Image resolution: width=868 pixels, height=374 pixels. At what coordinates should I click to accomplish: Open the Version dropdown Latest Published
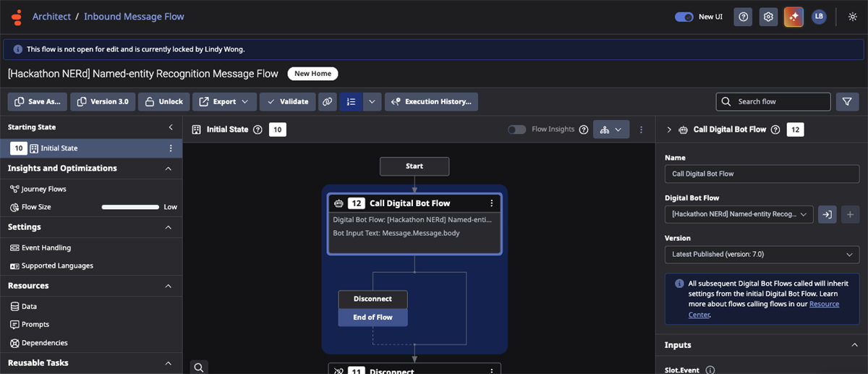(762, 255)
